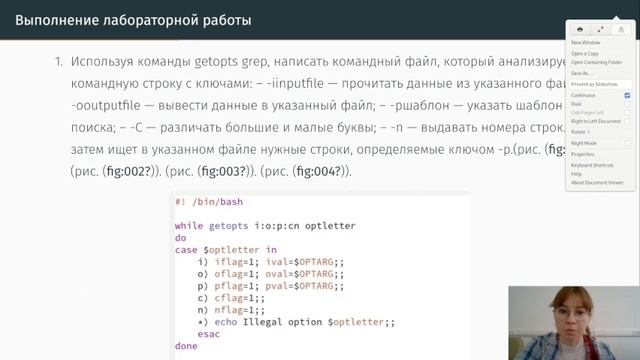Click the reference text "fig:003?"
Image resolution: width=640 pixels, height=360 pixels.
pyautogui.click(x=224, y=171)
